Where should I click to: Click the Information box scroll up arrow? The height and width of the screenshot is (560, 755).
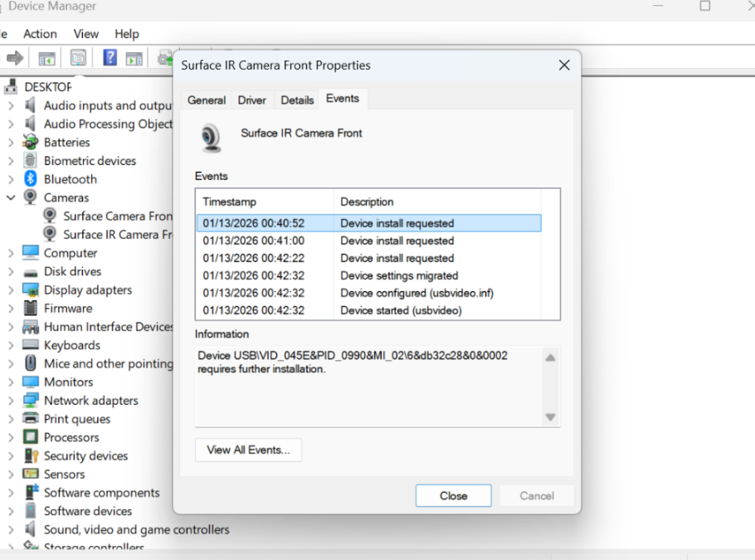click(x=550, y=358)
